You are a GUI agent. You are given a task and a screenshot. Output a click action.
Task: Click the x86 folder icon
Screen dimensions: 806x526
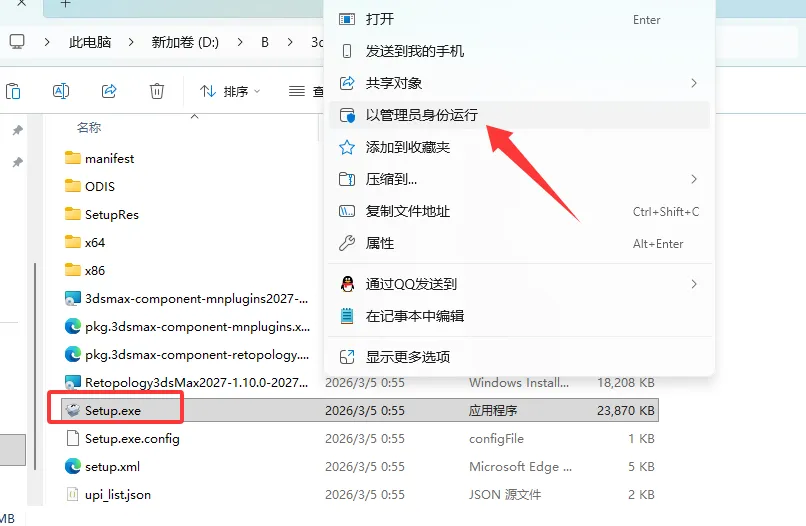click(x=72, y=269)
